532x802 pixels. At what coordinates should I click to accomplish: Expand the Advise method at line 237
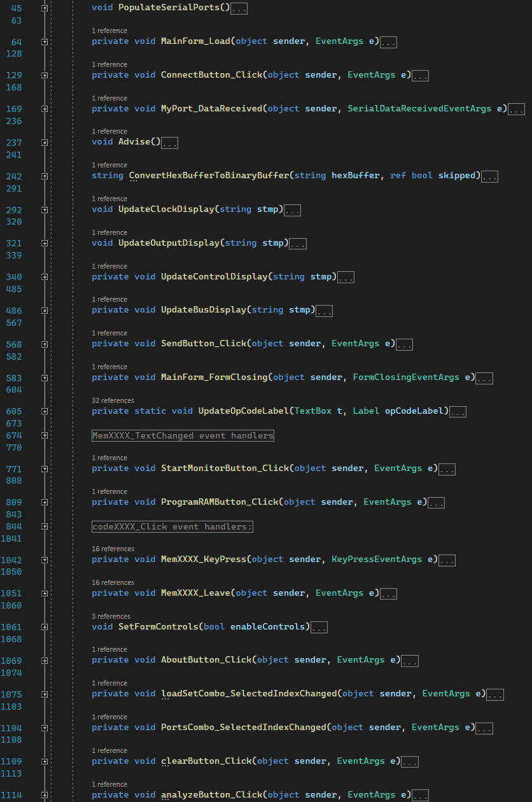[x=45, y=143]
